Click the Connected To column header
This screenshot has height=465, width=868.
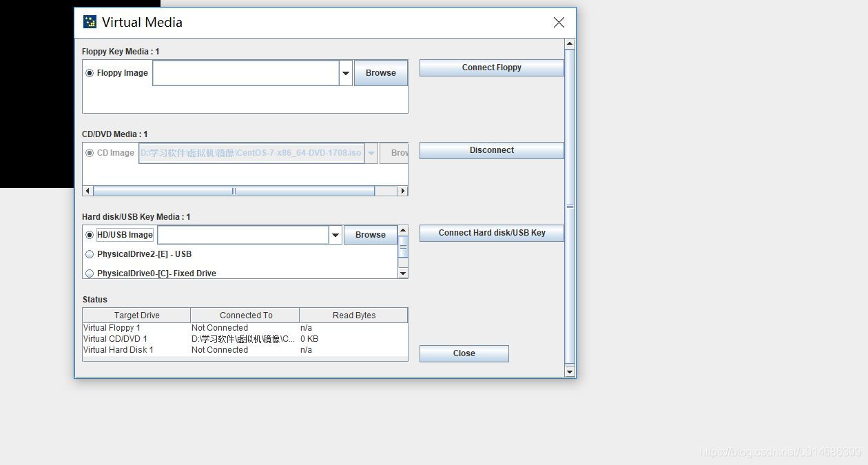point(245,316)
